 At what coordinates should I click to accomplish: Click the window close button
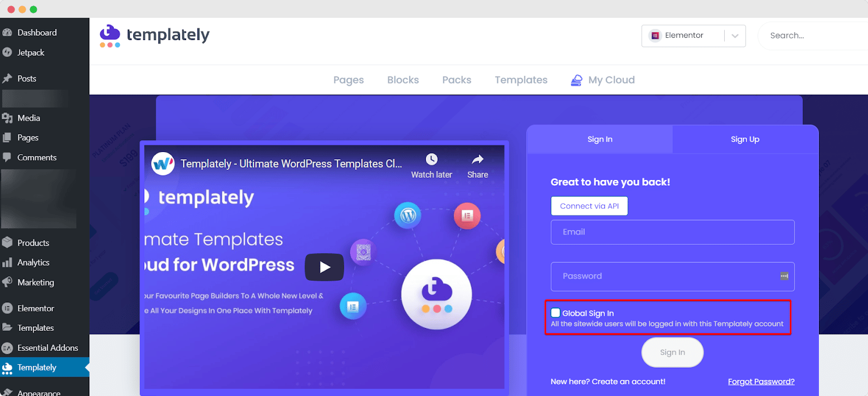point(11,9)
